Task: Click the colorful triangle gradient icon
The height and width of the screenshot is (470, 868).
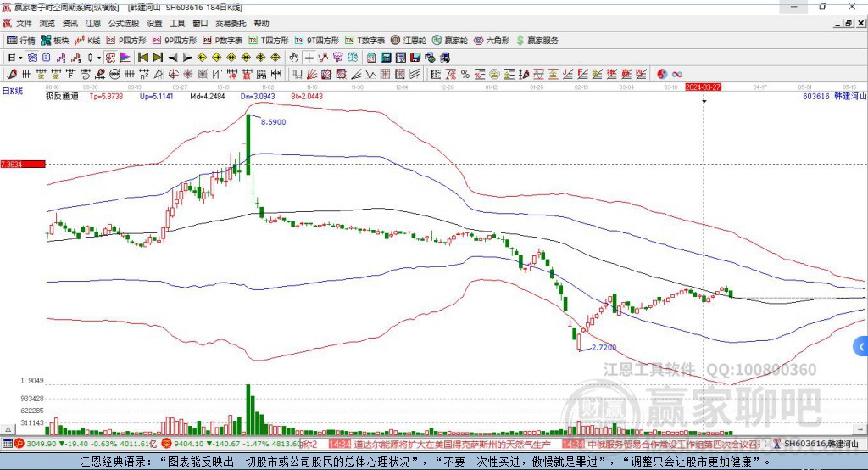Action: pos(125,58)
